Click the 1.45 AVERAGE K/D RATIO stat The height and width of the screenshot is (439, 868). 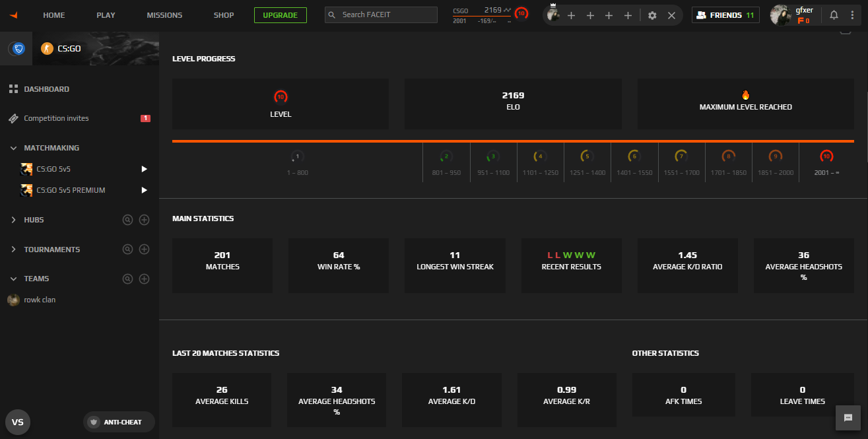point(687,266)
